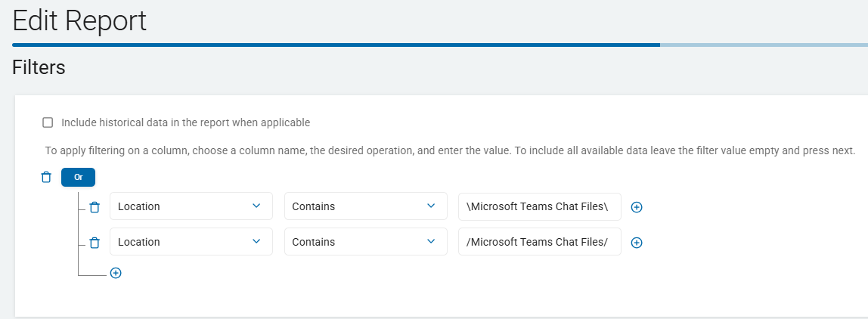868x319 pixels.
Task: Add a new filter at the tree bottom
Action: pyautogui.click(x=116, y=273)
